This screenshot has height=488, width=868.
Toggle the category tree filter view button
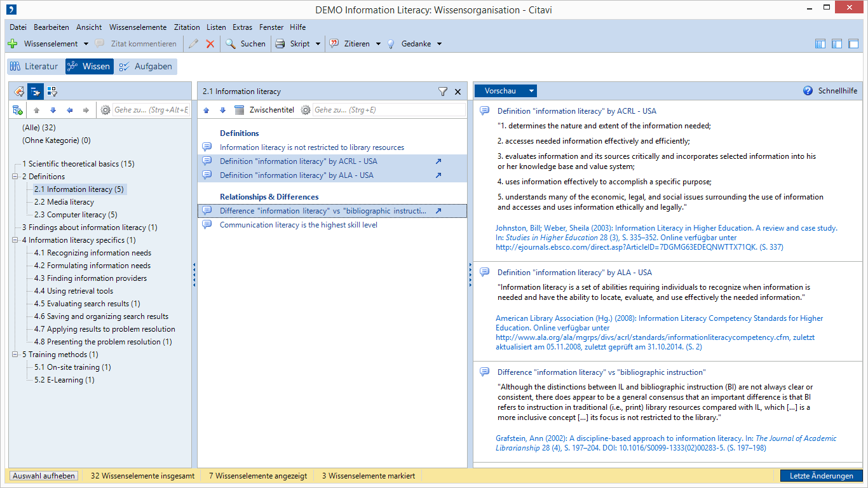35,91
